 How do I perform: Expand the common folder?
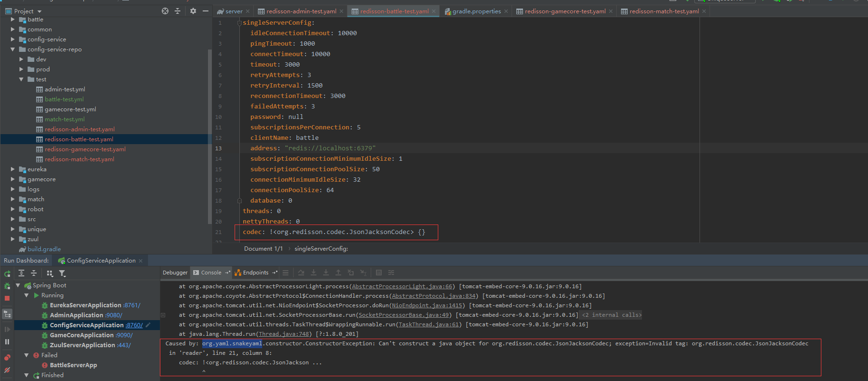click(13, 29)
